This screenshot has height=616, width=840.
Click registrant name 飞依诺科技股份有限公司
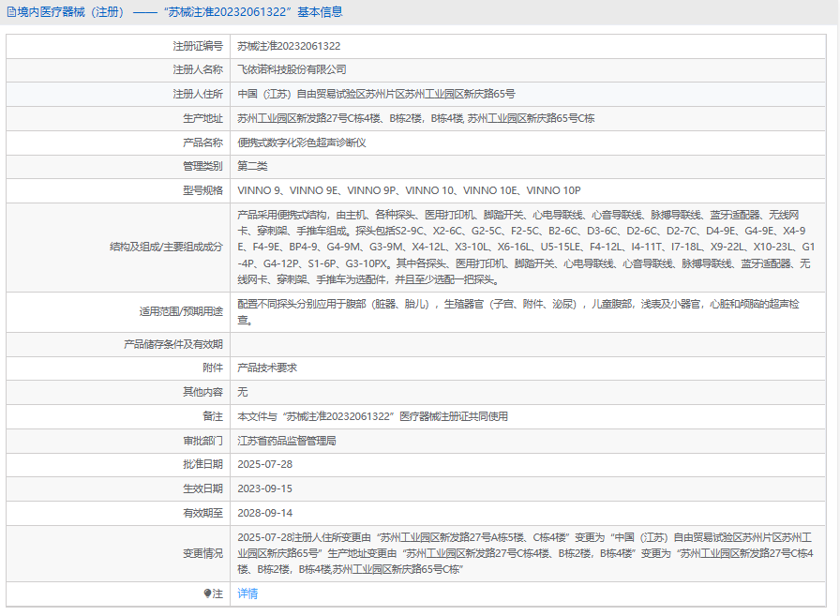pyautogui.click(x=292, y=70)
